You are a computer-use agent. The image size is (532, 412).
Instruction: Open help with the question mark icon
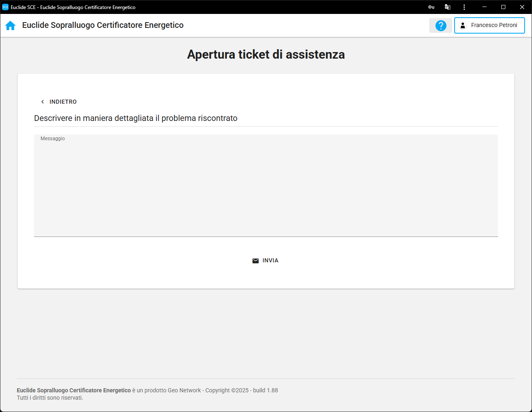coord(441,25)
